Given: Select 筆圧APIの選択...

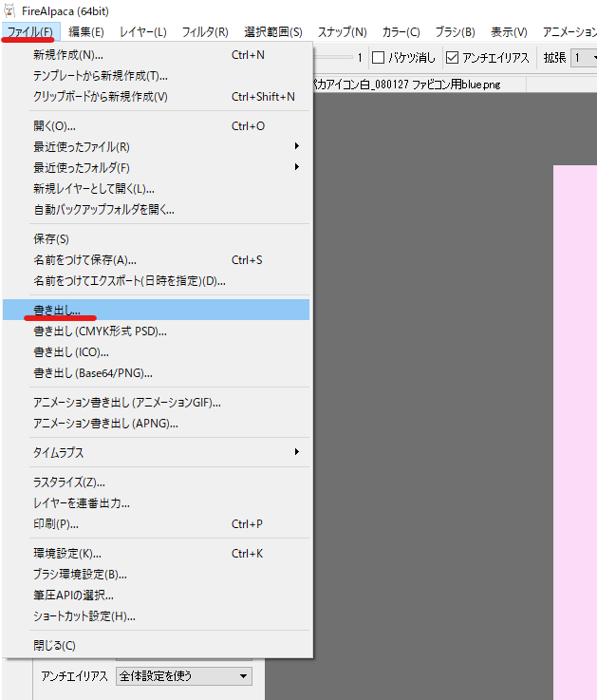Looking at the screenshot, I should click(x=156, y=596).
